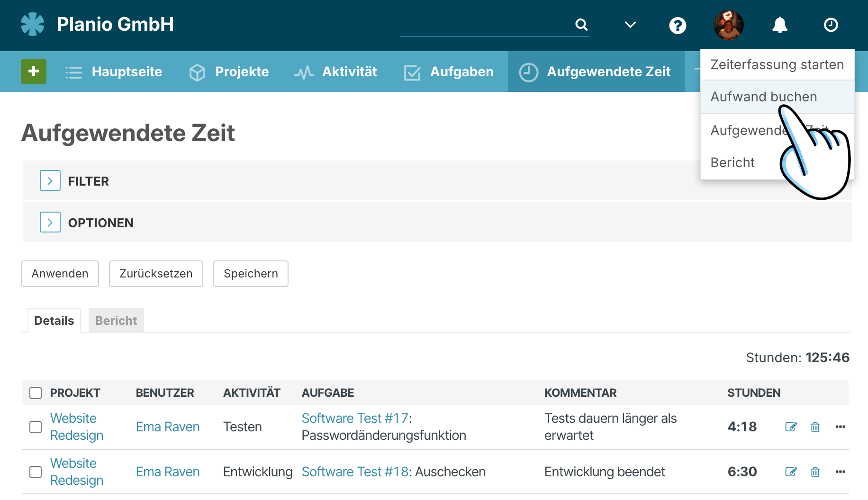Expand the OPTIONEN section
The image size is (868, 500).
(x=50, y=222)
